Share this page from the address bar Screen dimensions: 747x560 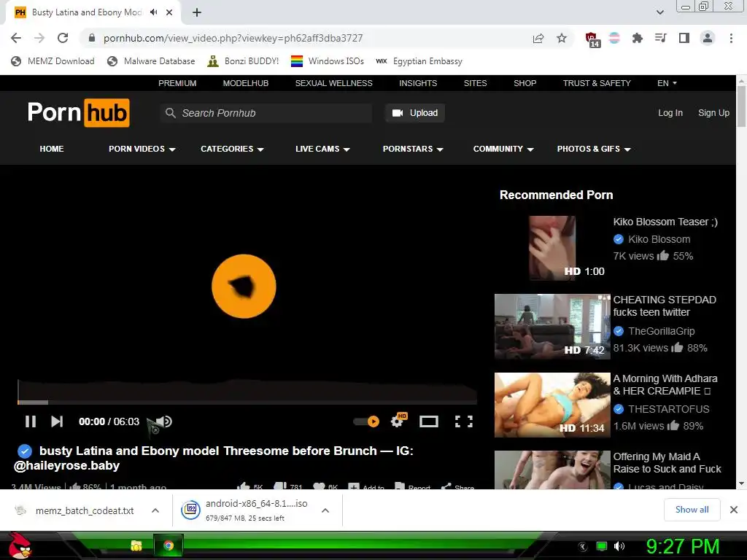538,38
